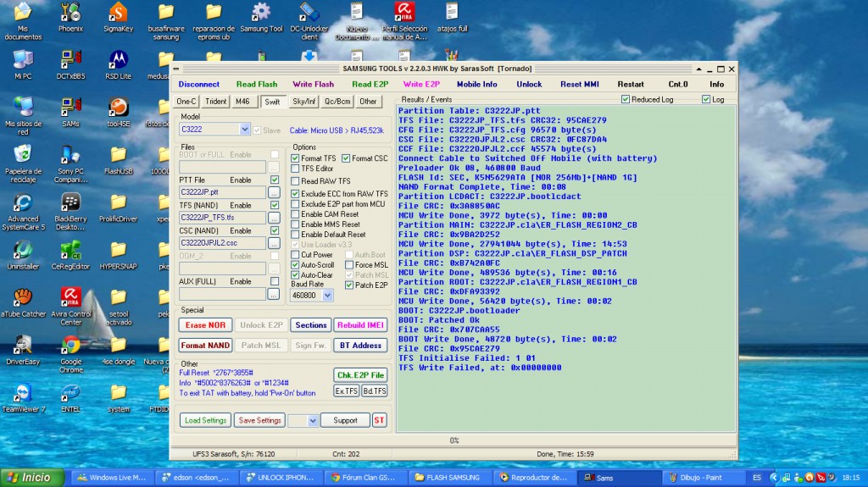This screenshot has height=487, width=868.
Task: Open Sony PC Companion desktop icon
Action: pos(71,163)
